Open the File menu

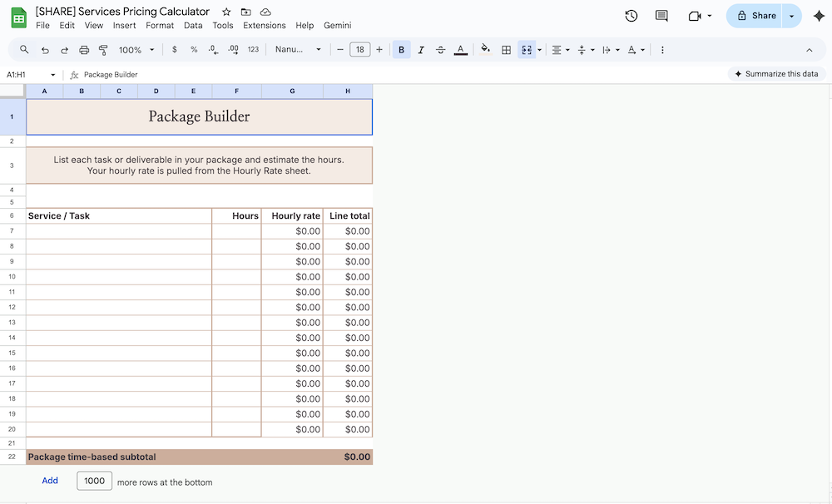(42, 26)
